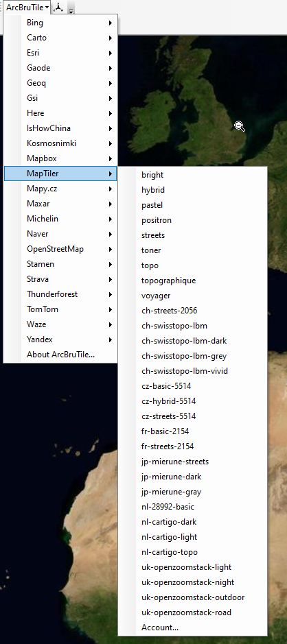Screen dimensions: 287x644
Task: Click the arrow next to Maxar
Action: click(111, 204)
